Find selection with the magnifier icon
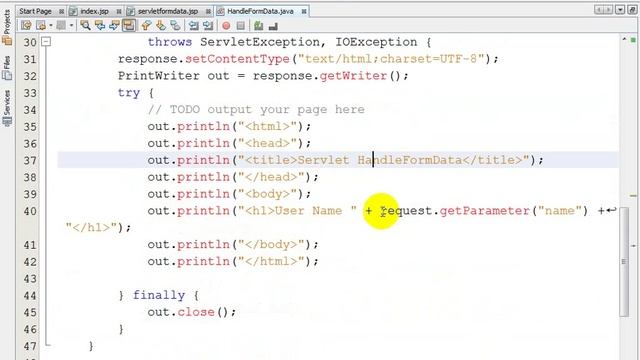Viewport: 640px width, 360px height. click(x=85, y=25)
